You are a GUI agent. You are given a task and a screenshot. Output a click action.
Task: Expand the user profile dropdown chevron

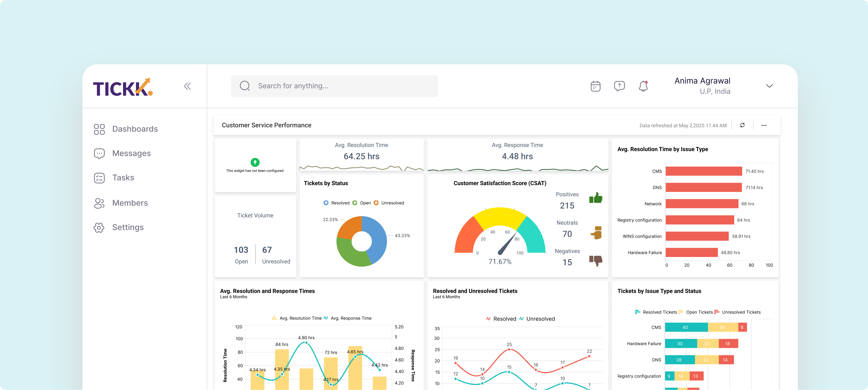(x=769, y=86)
